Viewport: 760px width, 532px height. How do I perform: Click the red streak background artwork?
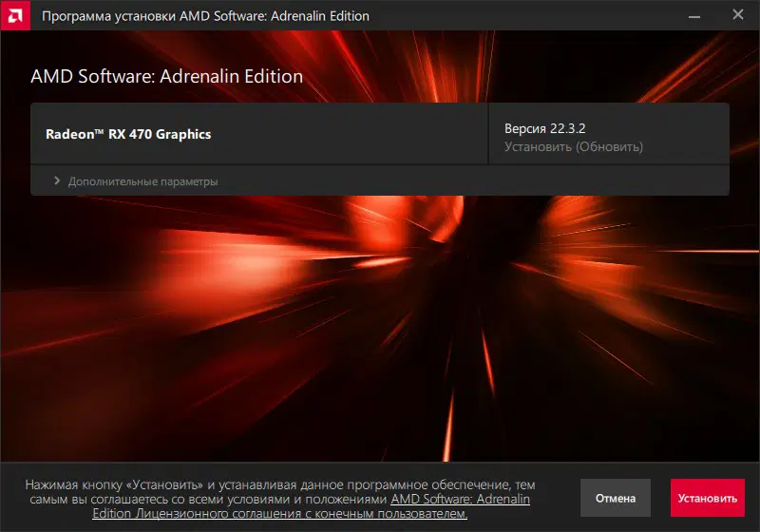tap(380, 330)
